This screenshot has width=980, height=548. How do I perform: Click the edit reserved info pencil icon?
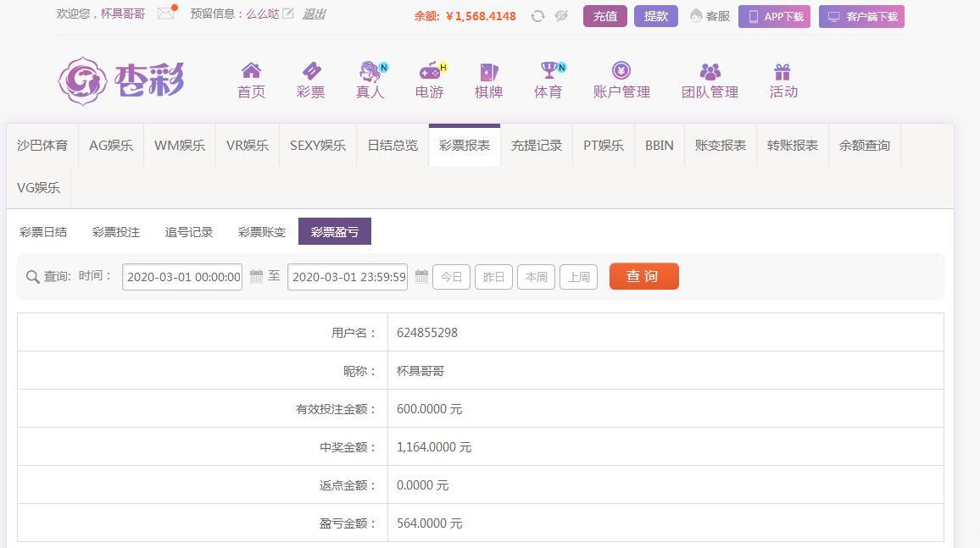click(288, 14)
